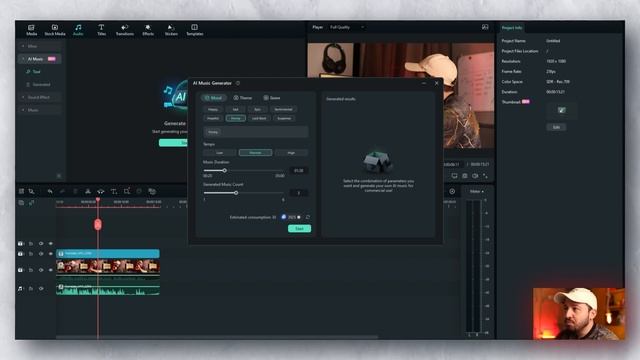Click the Undo arrow in the timeline toolbar

[x=50, y=191]
